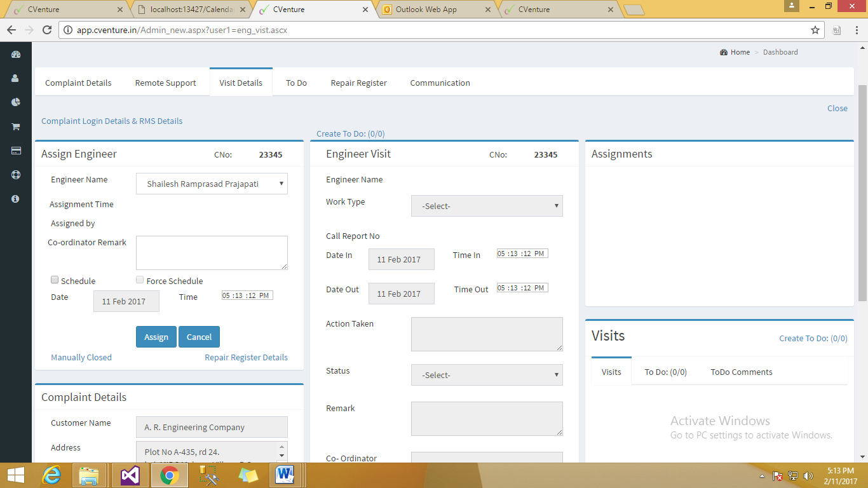Screen dimensions: 868x488
Task: Open the Snipping Tool in the taskbar
Action: pyautogui.click(x=208, y=475)
